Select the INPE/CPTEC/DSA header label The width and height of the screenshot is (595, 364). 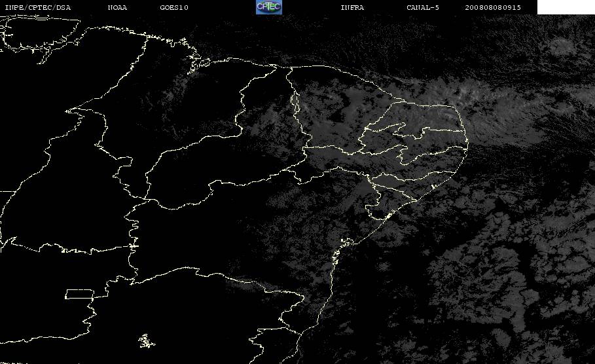pyautogui.click(x=37, y=8)
